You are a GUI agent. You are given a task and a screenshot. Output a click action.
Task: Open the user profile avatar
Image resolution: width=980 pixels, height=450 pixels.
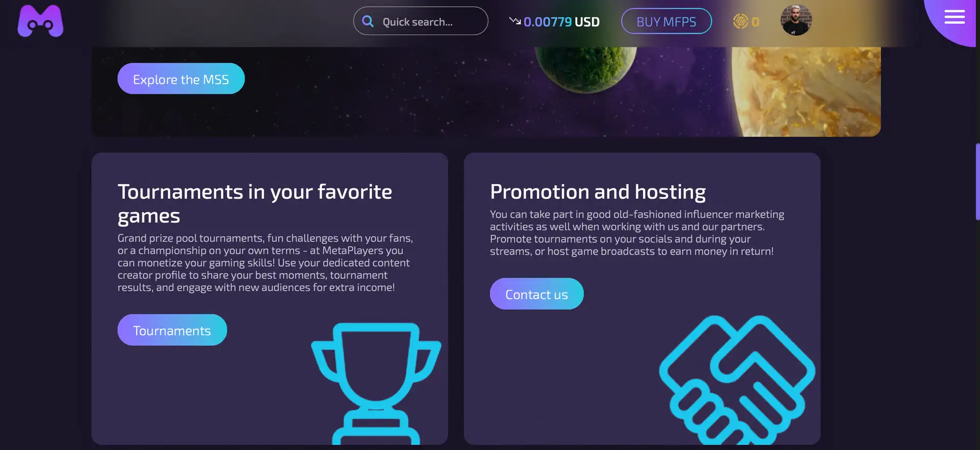(796, 20)
